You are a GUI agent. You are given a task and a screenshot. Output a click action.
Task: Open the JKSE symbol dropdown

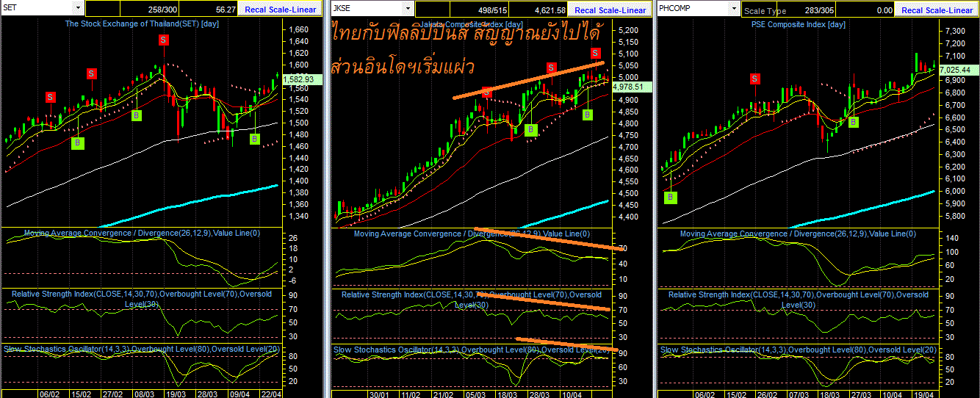click(x=408, y=8)
